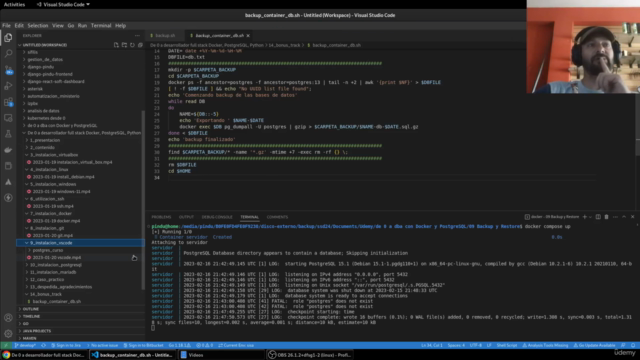Open the Source Control view icon
The width and height of the screenshot is (640, 360).
(8, 70)
